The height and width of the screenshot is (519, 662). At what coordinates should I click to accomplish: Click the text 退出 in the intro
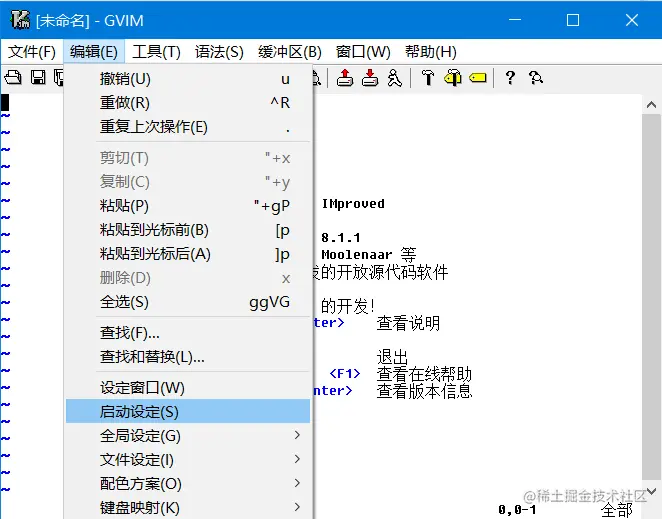[x=392, y=357]
